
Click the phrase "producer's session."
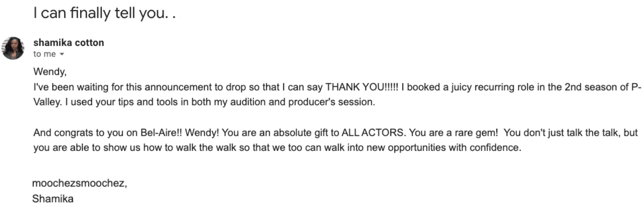coord(332,102)
